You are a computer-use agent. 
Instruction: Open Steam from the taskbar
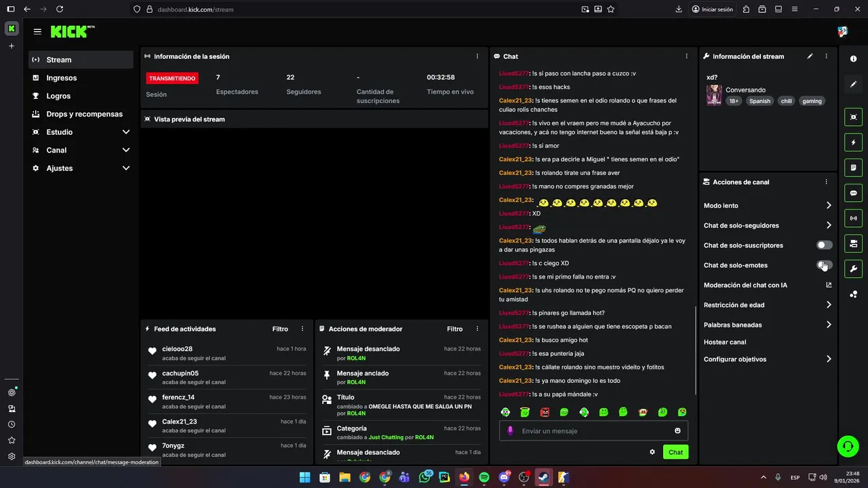pyautogui.click(x=543, y=477)
